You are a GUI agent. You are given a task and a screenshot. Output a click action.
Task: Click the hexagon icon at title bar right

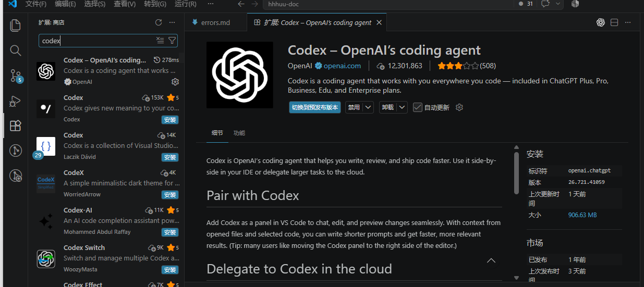tap(575, 4)
